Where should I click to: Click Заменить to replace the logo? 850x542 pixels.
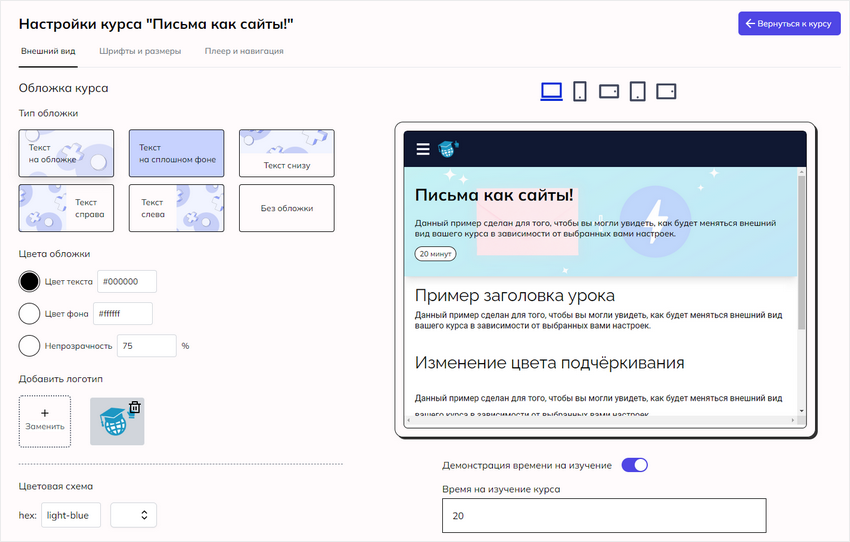point(45,421)
